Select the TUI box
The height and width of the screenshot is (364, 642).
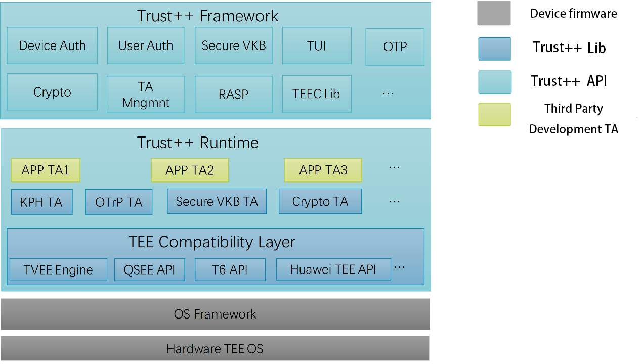point(317,46)
